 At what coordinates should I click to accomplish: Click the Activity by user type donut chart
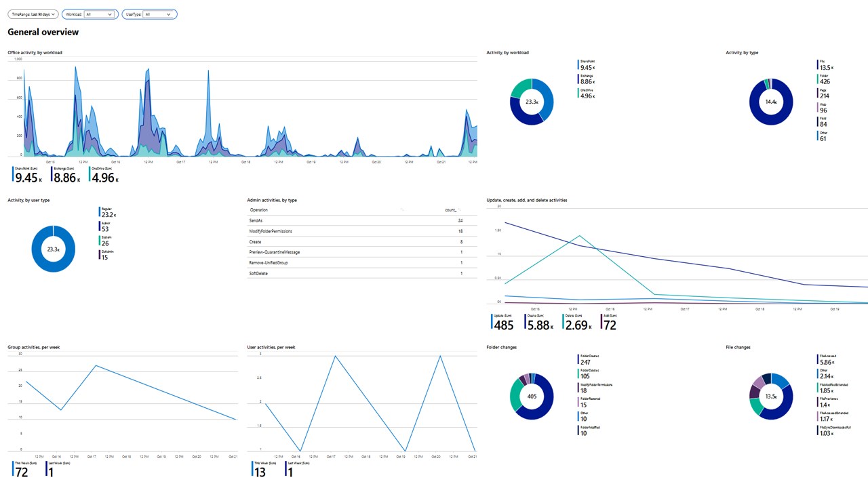[x=54, y=249]
